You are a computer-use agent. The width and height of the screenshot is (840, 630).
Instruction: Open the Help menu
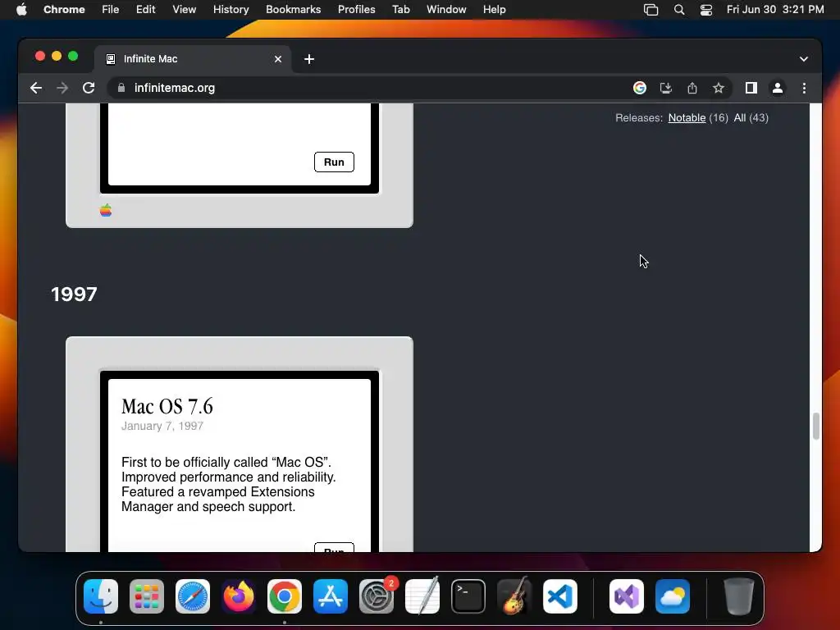[x=494, y=10]
